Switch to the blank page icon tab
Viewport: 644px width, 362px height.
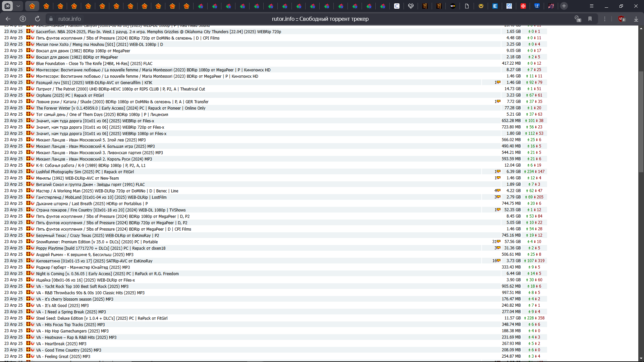(x=467, y=6)
